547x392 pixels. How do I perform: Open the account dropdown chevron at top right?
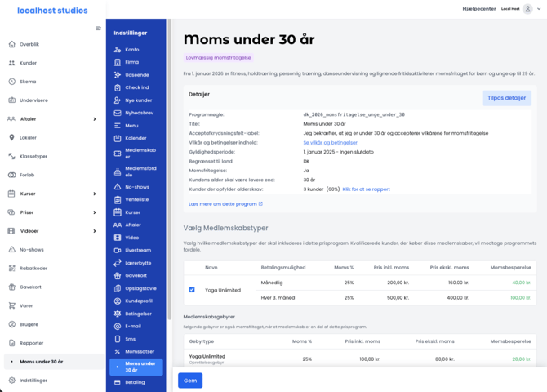point(539,9)
